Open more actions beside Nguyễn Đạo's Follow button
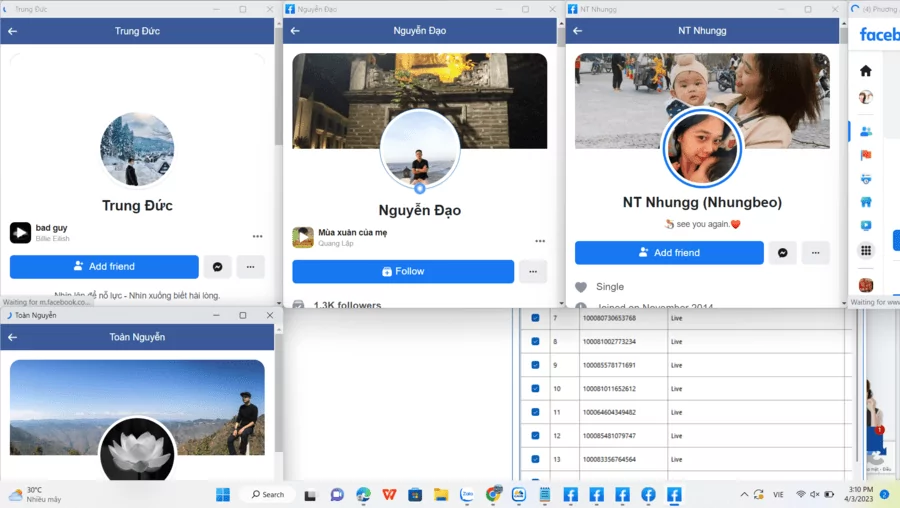This screenshot has height=508, width=900. 533,272
